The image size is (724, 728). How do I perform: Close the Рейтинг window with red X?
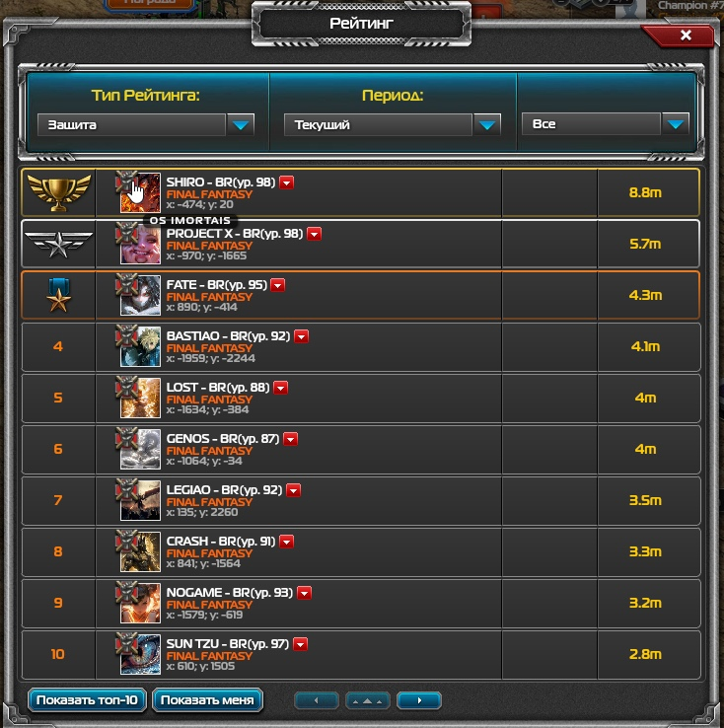(686, 36)
